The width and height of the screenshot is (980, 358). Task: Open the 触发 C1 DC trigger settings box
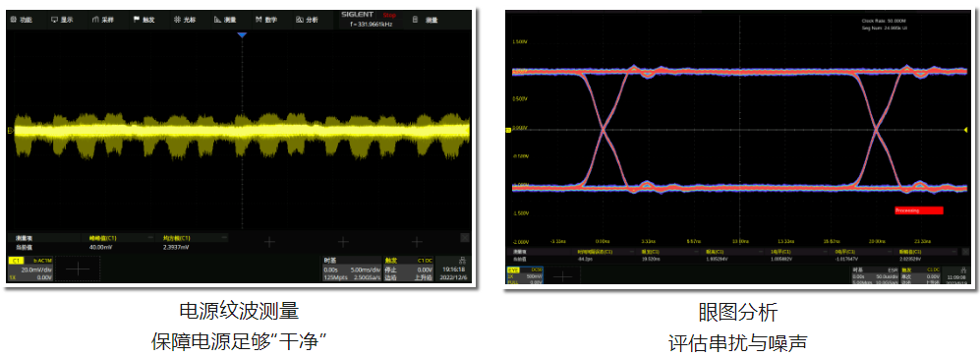point(408,268)
